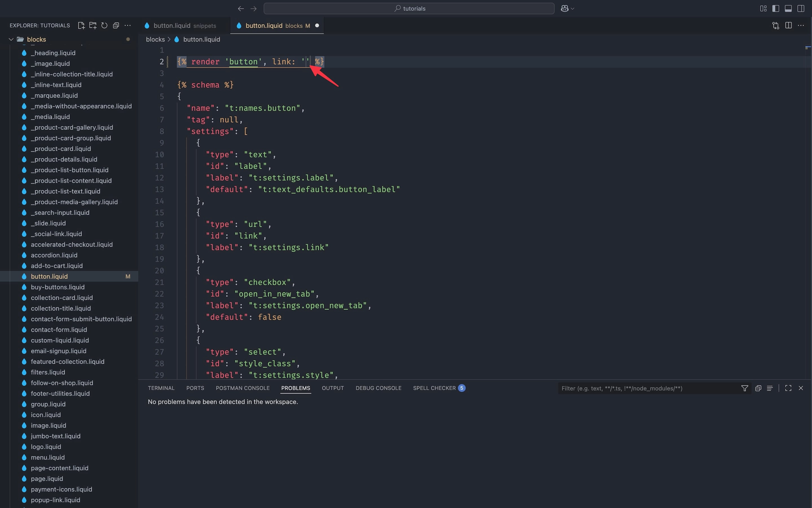Click the New File icon in Explorer
Viewport: 812px width, 508px height.
pos(81,25)
